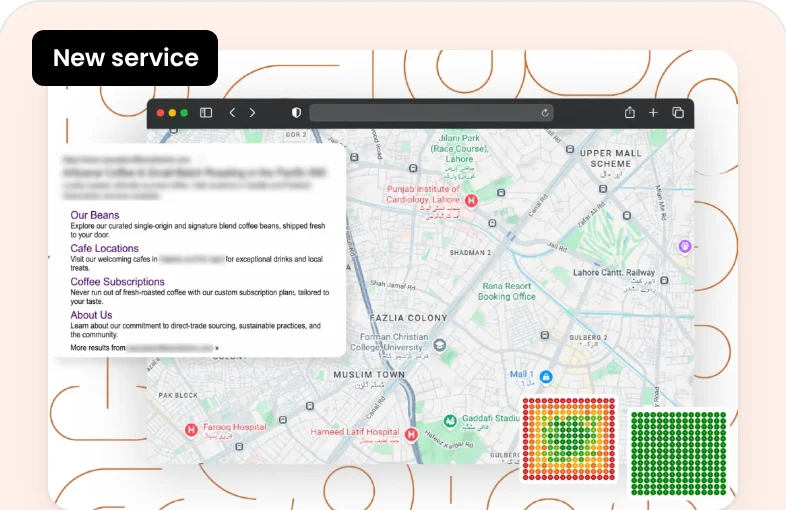The image size is (786, 510).
Task: Focus the browser address bar
Action: click(431, 113)
